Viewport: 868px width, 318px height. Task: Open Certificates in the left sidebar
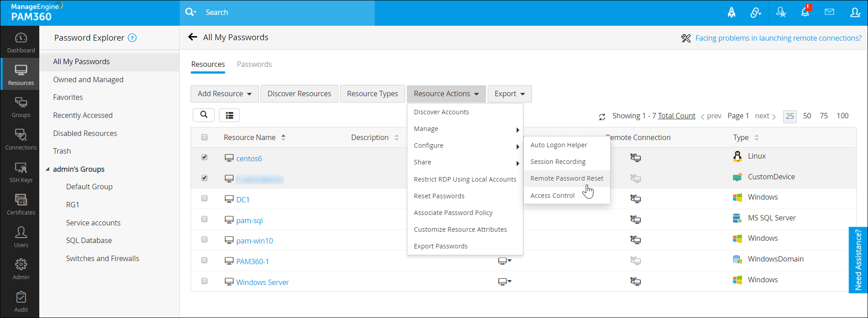(x=21, y=204)
